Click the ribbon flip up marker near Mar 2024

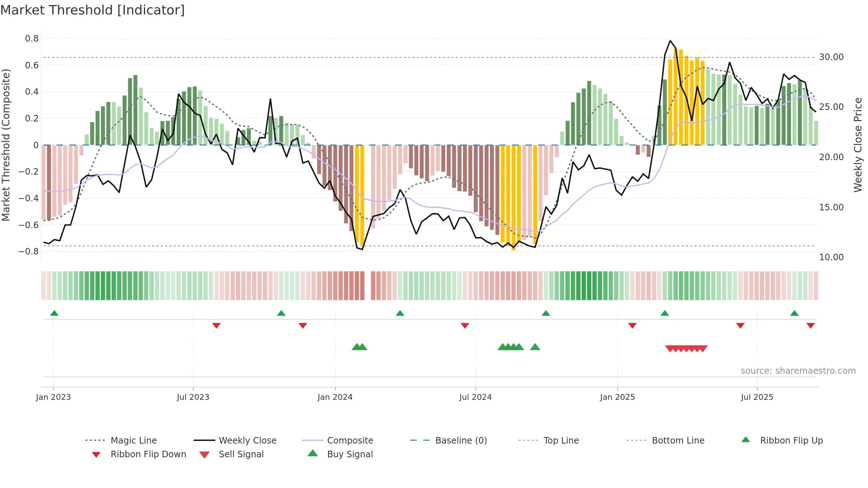coord(400,313)
